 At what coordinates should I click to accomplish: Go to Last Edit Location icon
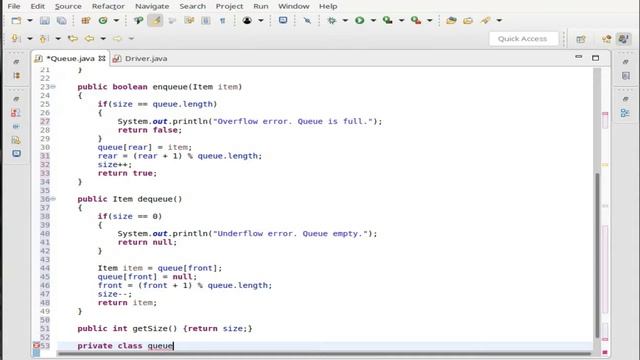(x=73, y=38)
